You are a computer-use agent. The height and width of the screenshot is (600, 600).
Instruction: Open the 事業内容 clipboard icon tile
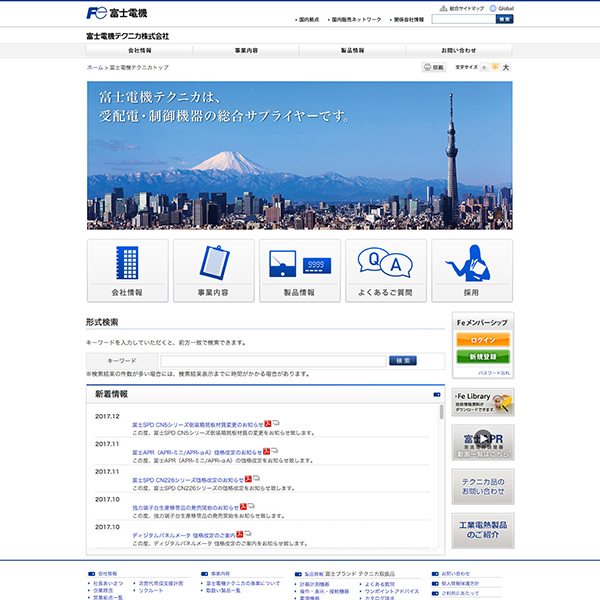coord(214,271)
